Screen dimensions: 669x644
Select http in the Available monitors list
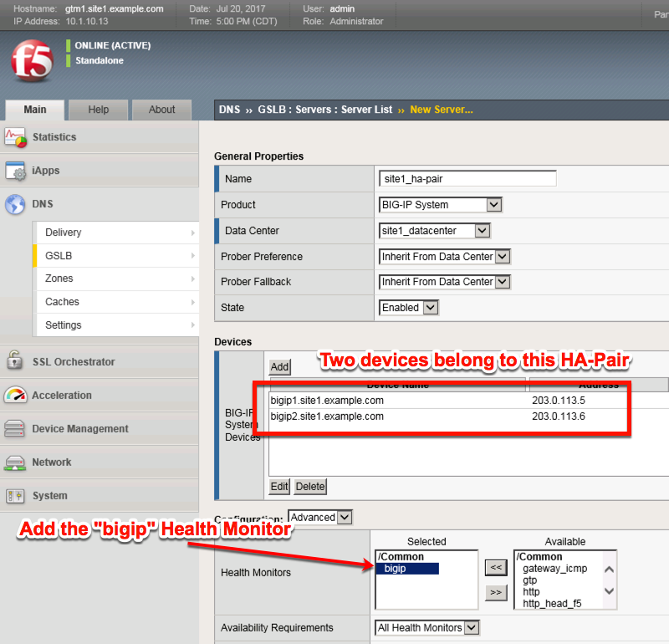click(x=531, y=591)
